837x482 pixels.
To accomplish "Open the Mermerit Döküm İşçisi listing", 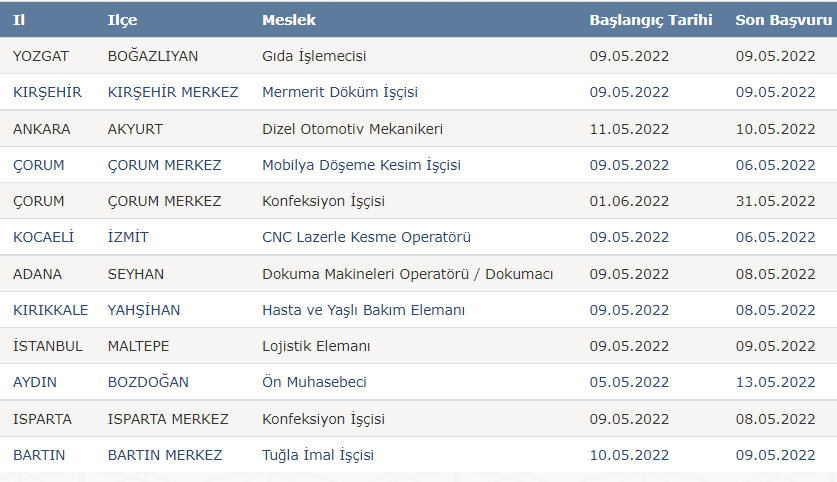I will point(339,92).
